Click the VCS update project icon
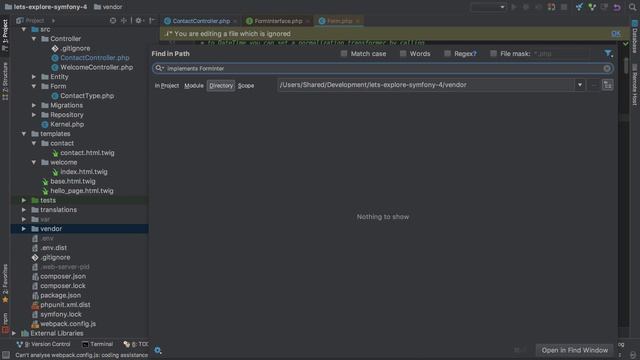The image size is (640, 360). pos(579,7)
